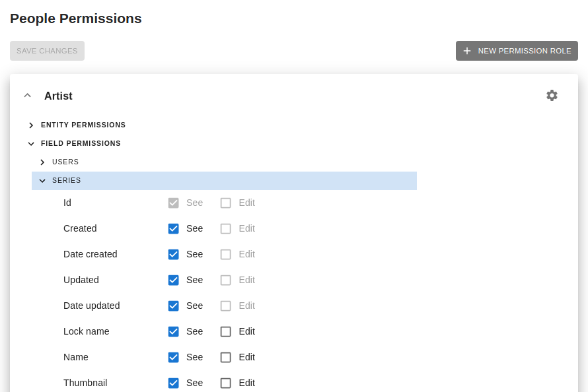Enable Edit for Name field

[x=226, y=357]
